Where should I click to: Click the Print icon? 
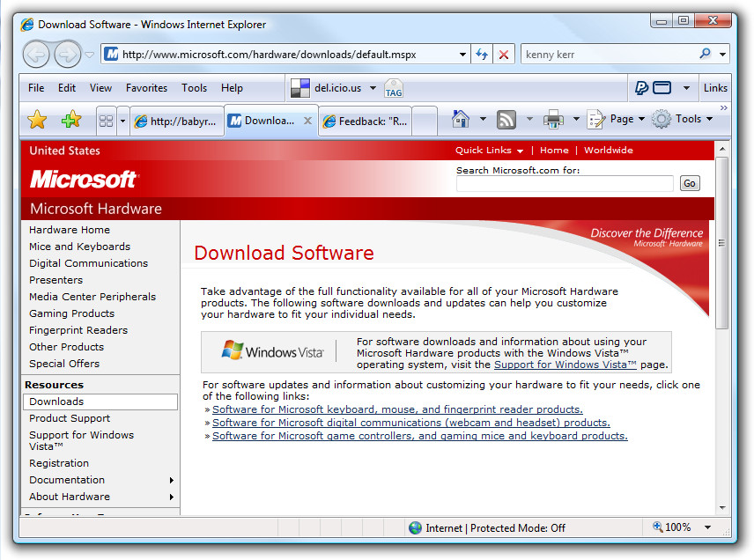553,119
